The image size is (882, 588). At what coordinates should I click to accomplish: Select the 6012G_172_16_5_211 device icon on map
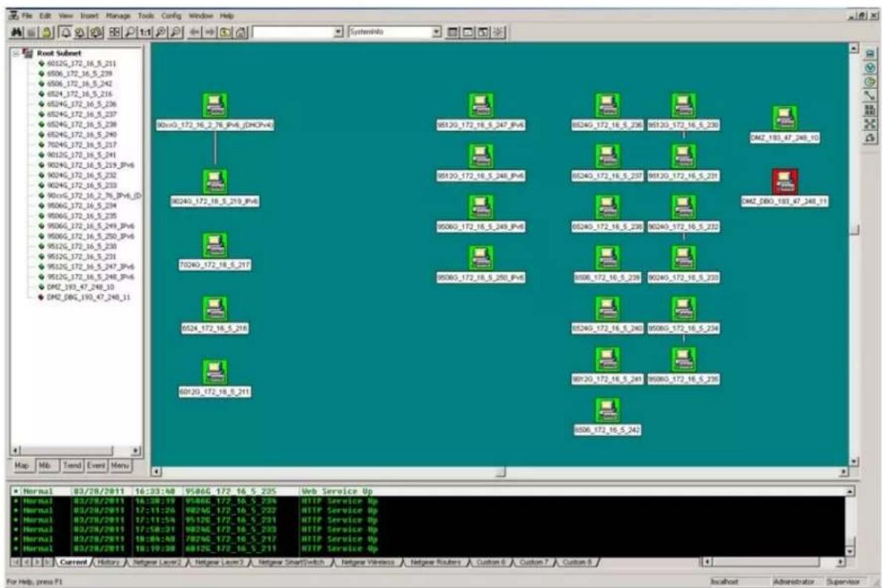point(215,372)
